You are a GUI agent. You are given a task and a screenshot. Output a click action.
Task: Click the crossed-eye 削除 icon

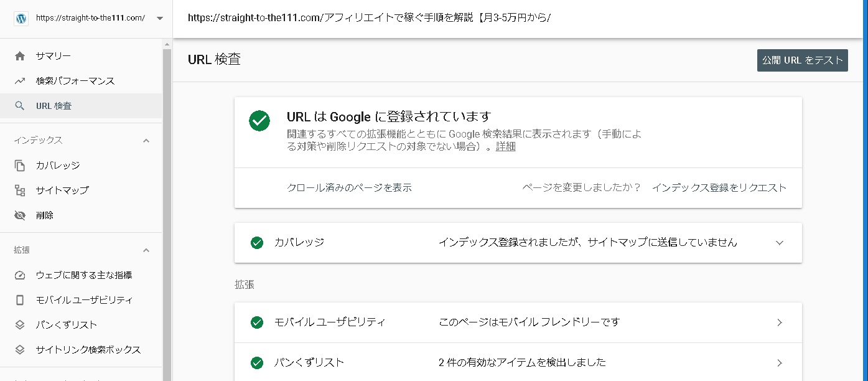pyautogui.click(x=20, y=215)
